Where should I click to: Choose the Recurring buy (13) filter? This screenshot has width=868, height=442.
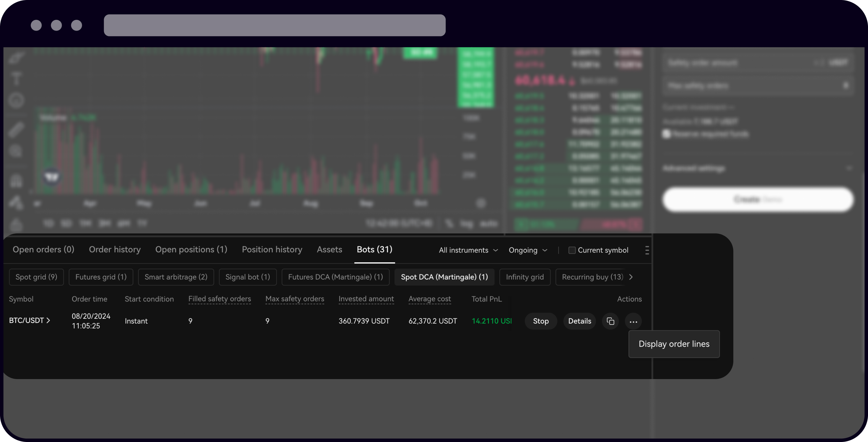(x=592, y=277)
